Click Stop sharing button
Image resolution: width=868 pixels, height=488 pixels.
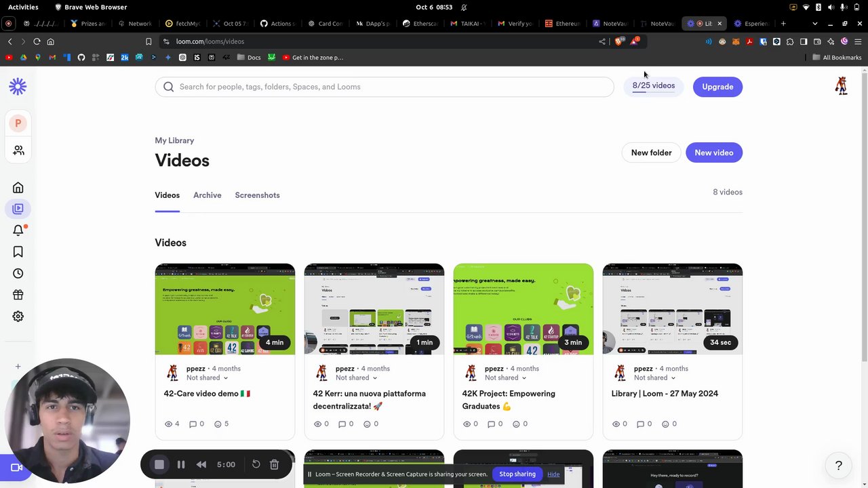[517, 474]
